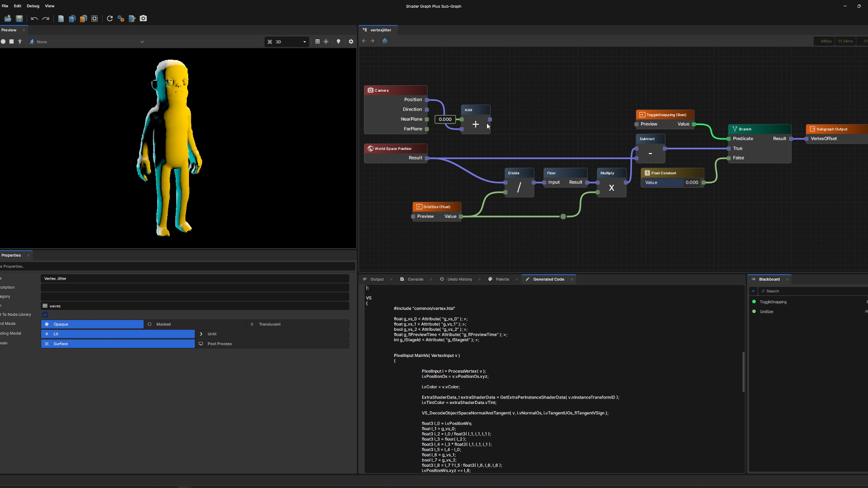868x488 pixels.
Task: Click the Save graph toolbar icon
Action: [x=19, y=19]
